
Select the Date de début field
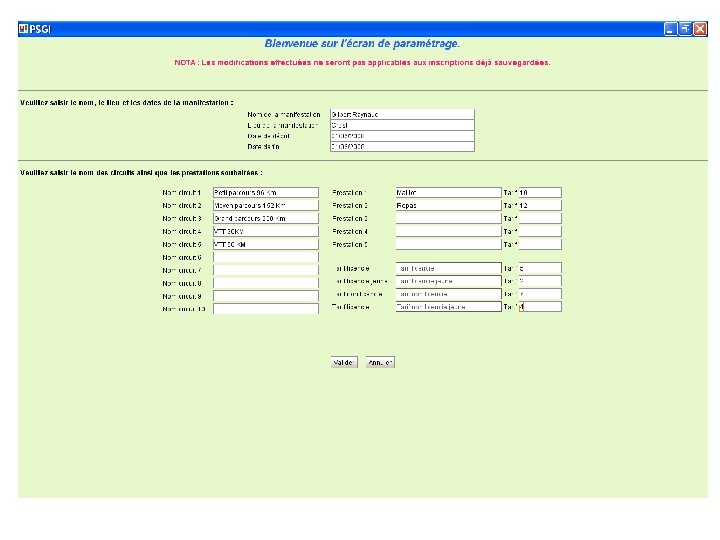coord(402,136)
